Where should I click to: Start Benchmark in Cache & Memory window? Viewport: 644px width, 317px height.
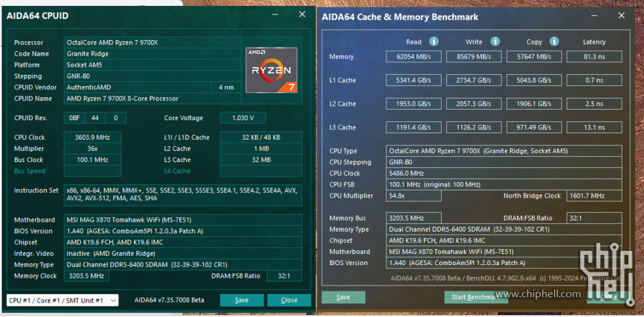pyautogui.click(x=476, y=297)
